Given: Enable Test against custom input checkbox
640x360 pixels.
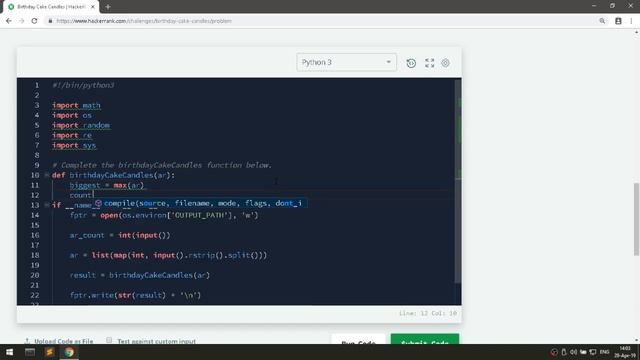Looking at the screenshot, I should pos(109,340).
